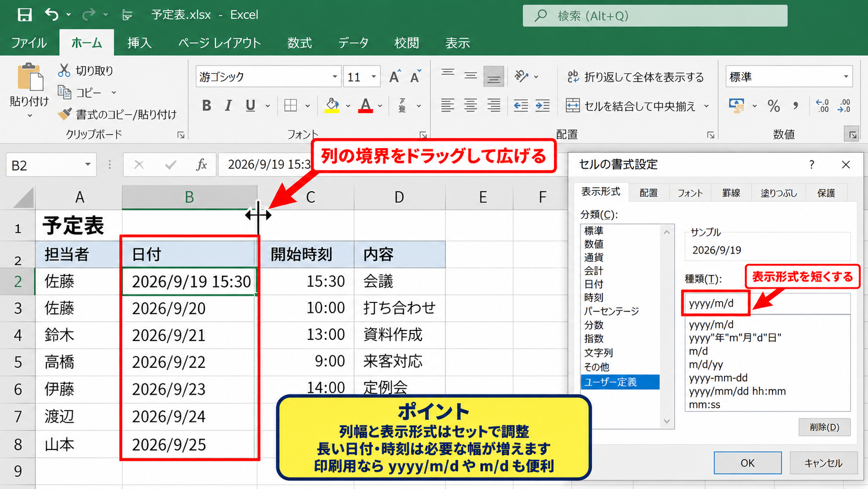Toggle Italic formatting
This screenshot has width=868, height=489.
tap(228, 105)
